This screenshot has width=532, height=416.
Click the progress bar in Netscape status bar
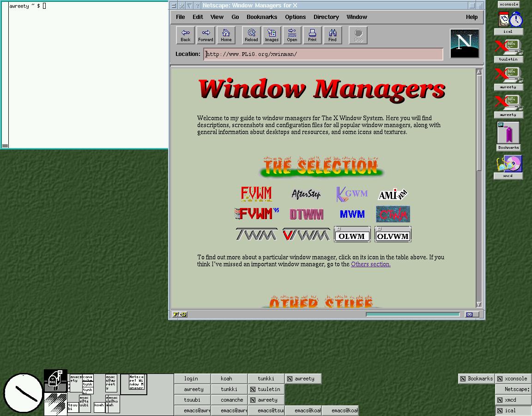tap(412, 314)
